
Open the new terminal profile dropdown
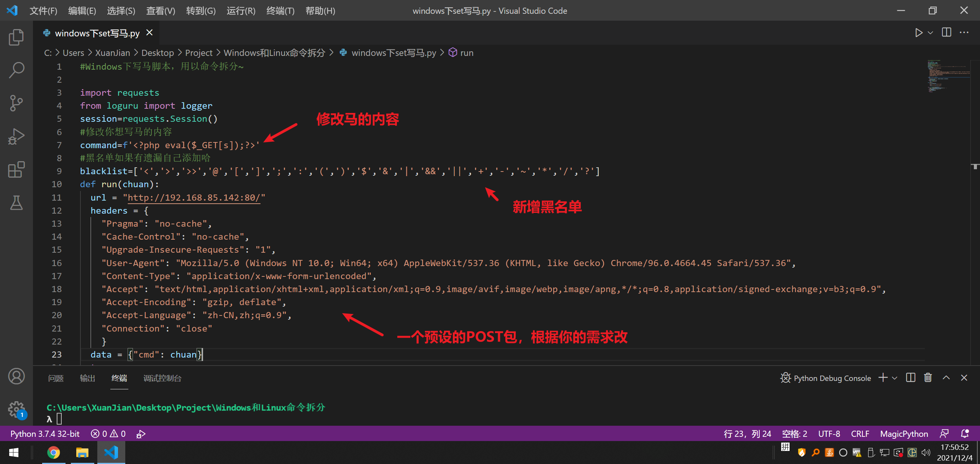pyautogui.click(x=895, y=378)
